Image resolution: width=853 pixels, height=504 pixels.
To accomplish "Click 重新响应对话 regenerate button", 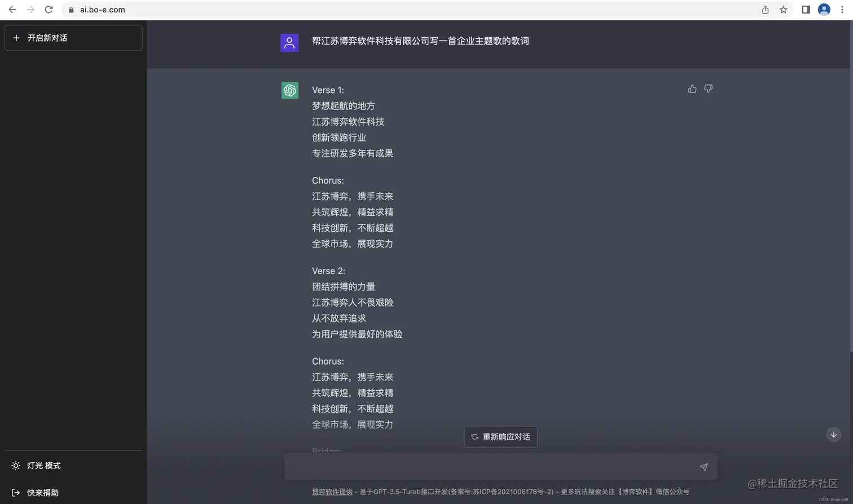I will (501, 437).
